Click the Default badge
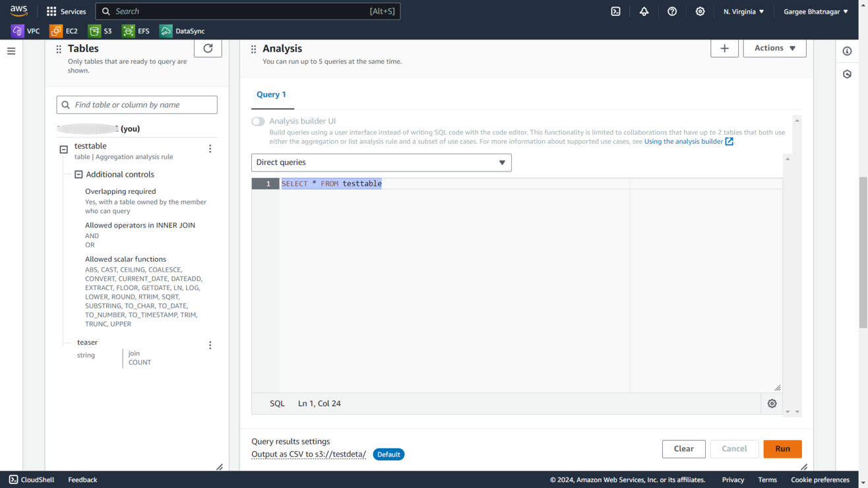The width and height of the screenshot is (868, 488). point(388,454)
